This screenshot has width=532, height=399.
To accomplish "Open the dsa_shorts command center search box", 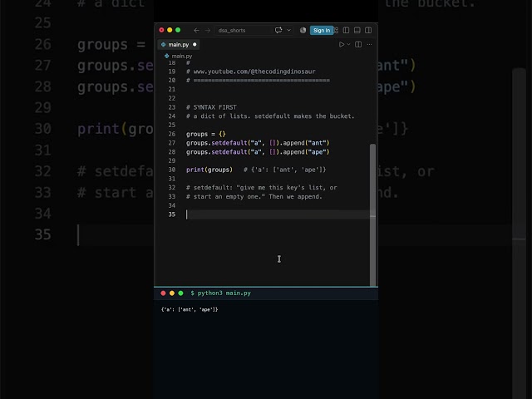I will coord(242,30).
